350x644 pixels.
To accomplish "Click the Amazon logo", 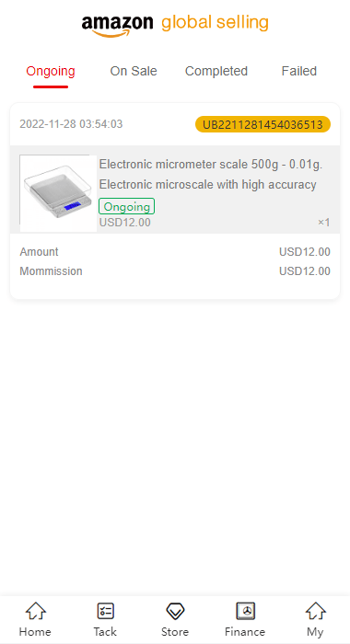I will click(117, 26).
